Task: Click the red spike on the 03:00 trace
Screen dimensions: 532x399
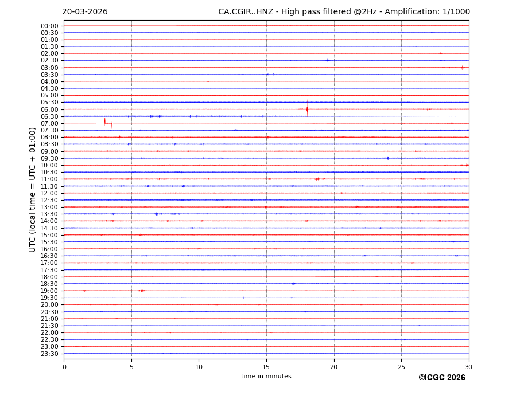Action: pos(462,68)
